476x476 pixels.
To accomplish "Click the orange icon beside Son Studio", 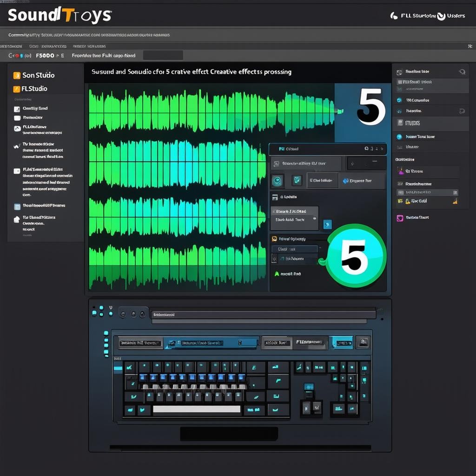I will 17,75.
